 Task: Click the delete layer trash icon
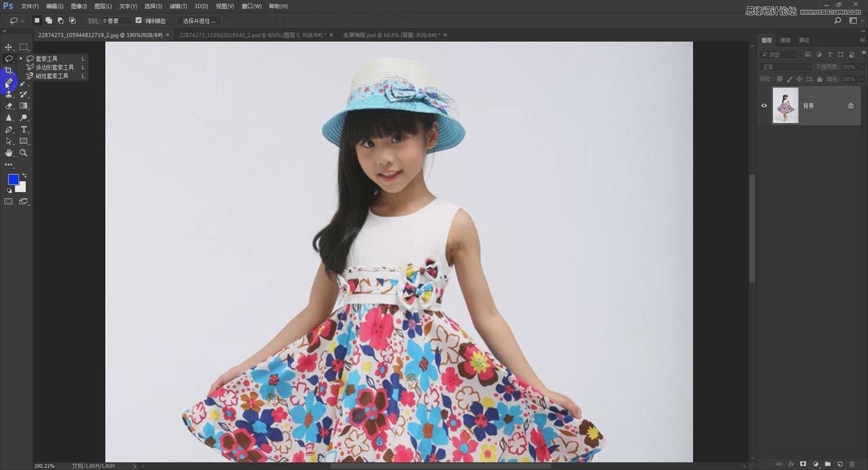pyautogui.click(x=852, y=464)
